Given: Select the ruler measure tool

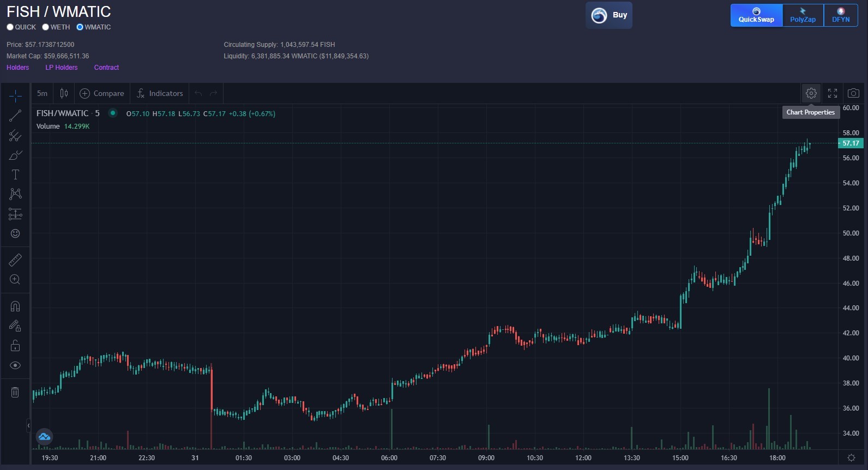Looking at the screenshot, I should [x=15, y=260].
